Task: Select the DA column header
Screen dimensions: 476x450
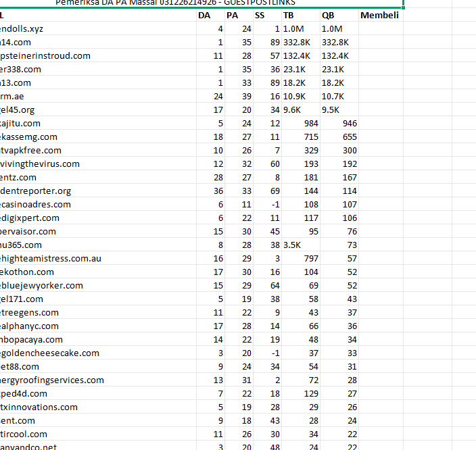Action: (x=210, y=15)
